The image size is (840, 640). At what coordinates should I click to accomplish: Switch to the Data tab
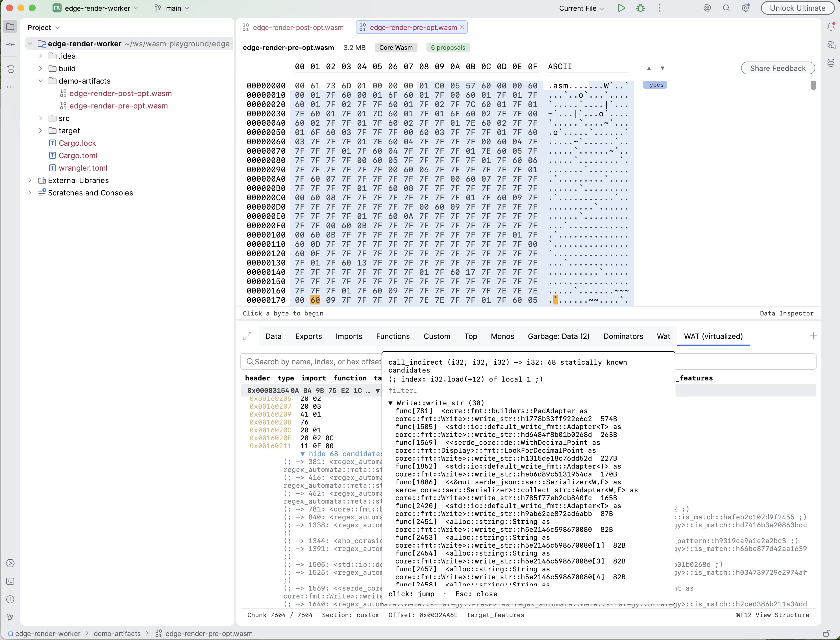point(273,336)
